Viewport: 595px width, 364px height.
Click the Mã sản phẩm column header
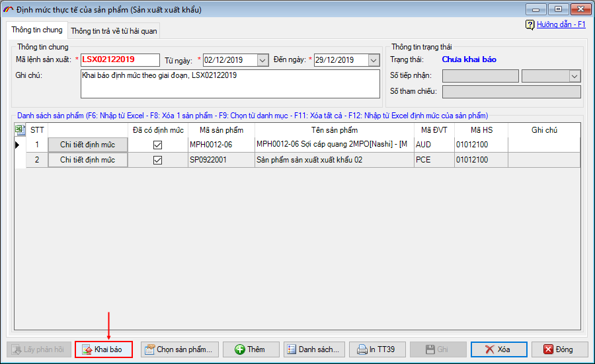click(221, 130)
